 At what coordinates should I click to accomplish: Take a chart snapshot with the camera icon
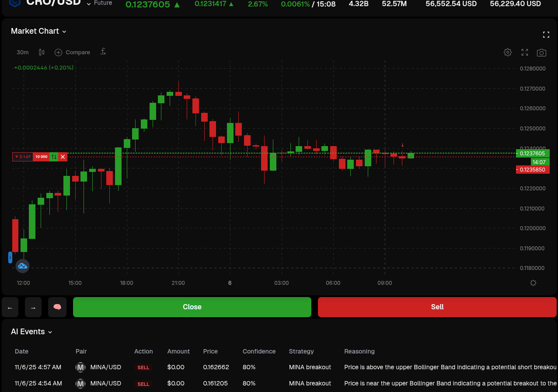point(541,52)
